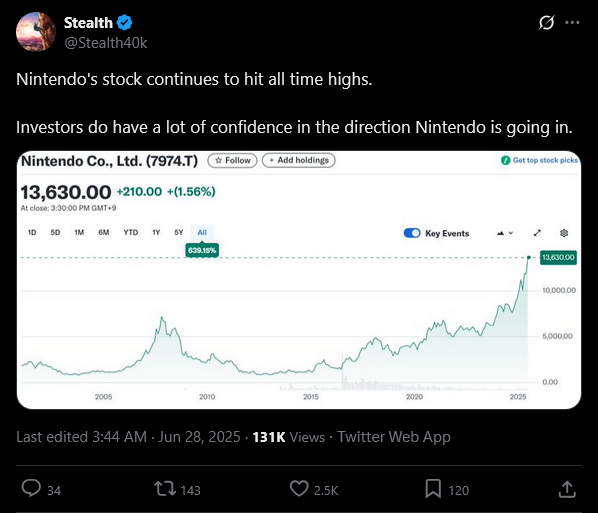598x513 pixels.
Task: Open Stealth profile avatar
Action: pos(35,32)
